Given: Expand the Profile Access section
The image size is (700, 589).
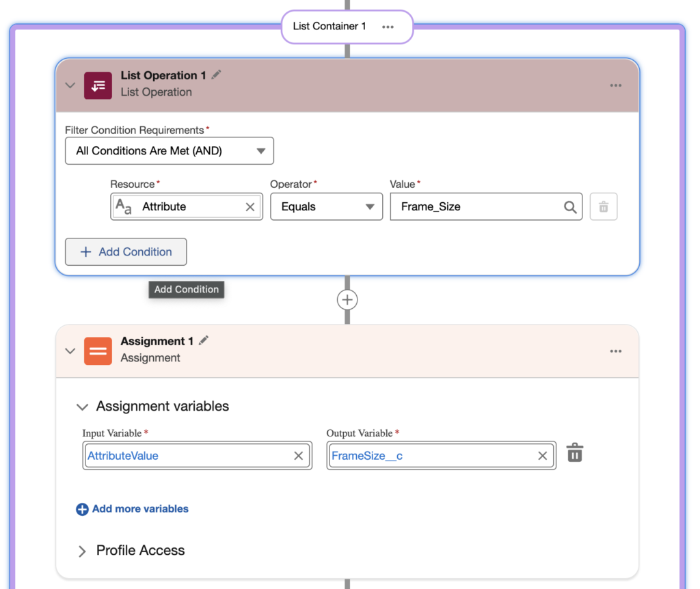Looking at the screenshot, I should [x=82, y=551].
